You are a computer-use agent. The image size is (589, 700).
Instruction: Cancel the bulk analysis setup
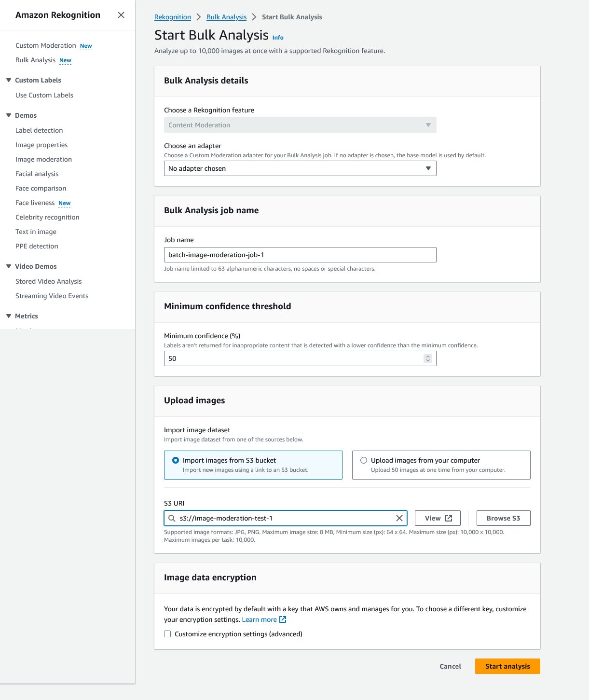451,666
